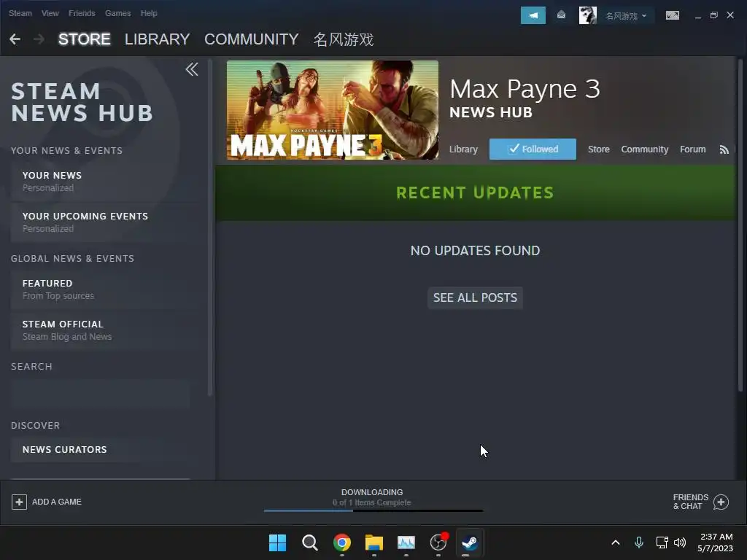
Task: Open the Community link for Max Payne 3
Action: point(645,149)
